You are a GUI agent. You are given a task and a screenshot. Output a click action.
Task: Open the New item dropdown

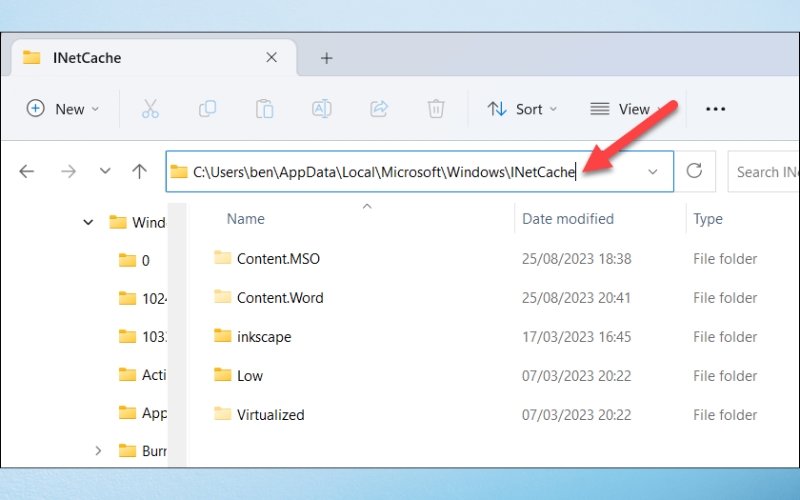pos(63,109)
